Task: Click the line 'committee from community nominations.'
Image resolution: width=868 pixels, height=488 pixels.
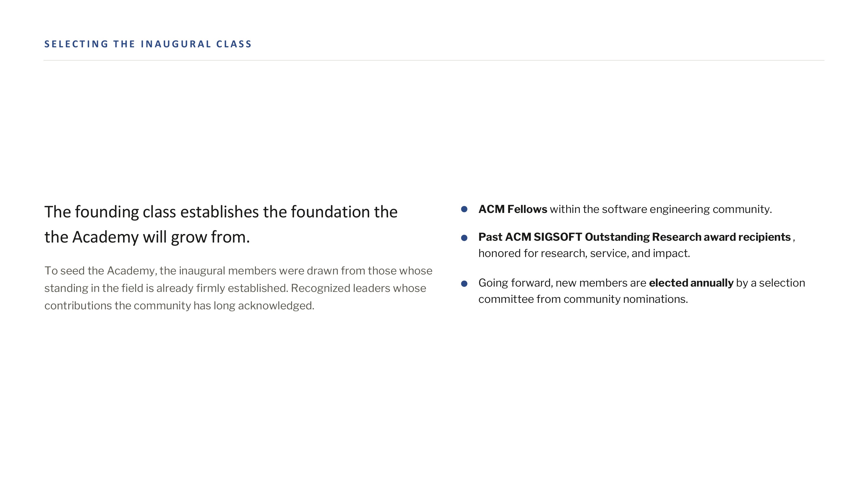Action: click(x=583, y=299)
